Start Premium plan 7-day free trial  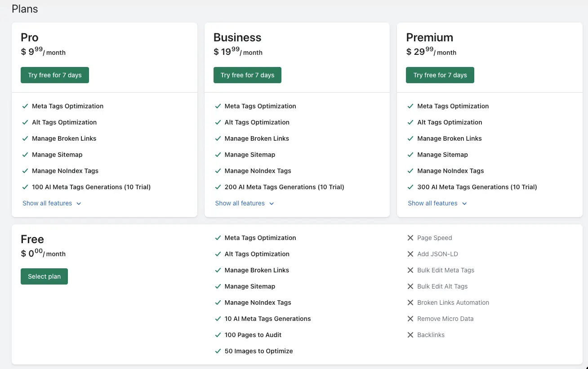pyautogui.click(x=440, y=75)
